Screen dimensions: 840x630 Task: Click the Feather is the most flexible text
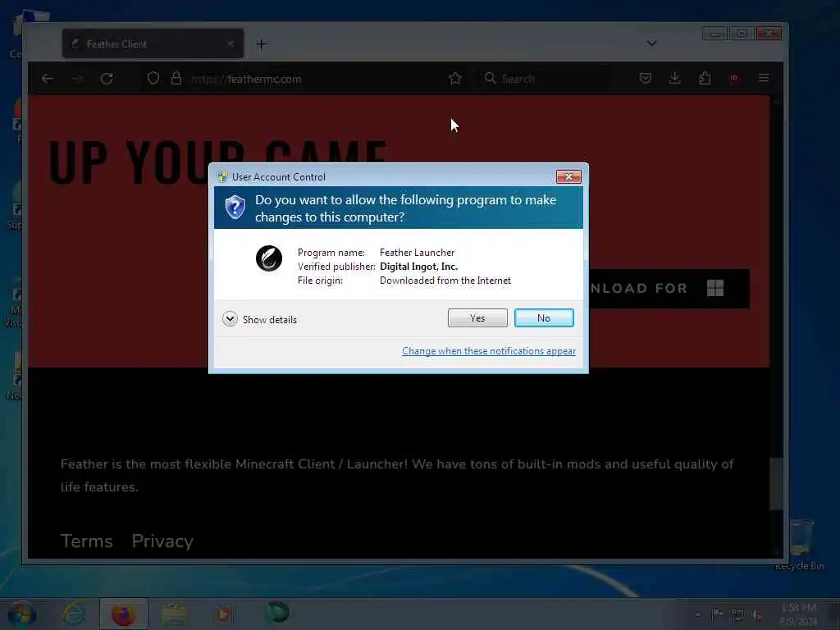click(x=397, y=475)
